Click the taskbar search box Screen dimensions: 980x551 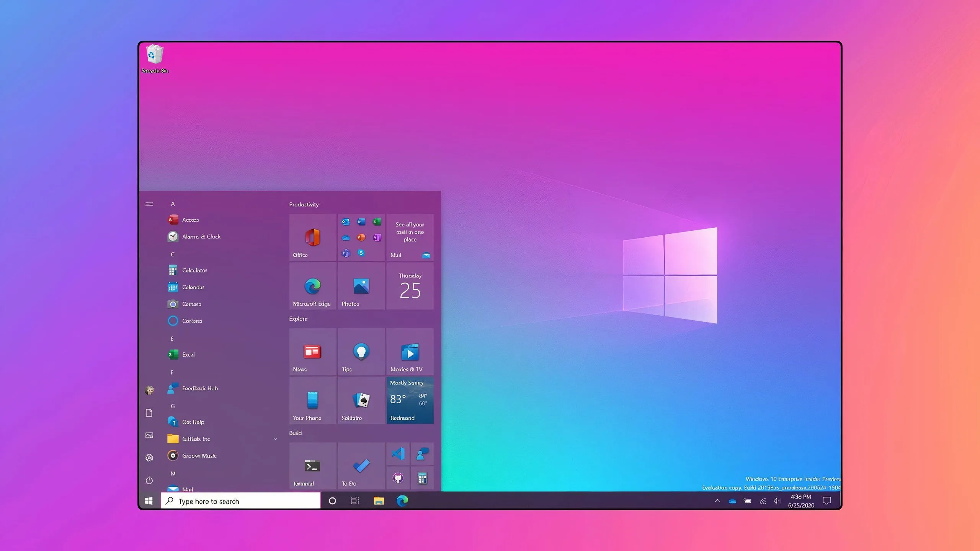click(240, 501)
